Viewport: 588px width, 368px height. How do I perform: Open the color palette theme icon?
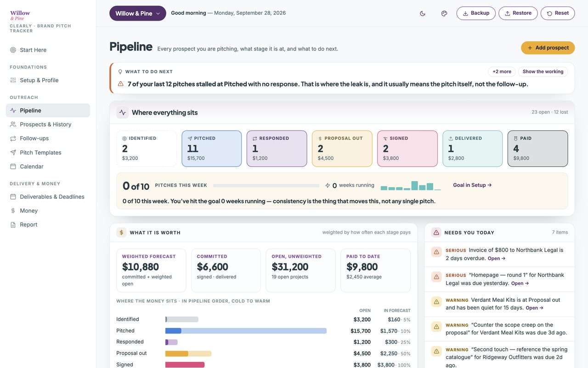(x=444, y=13)
